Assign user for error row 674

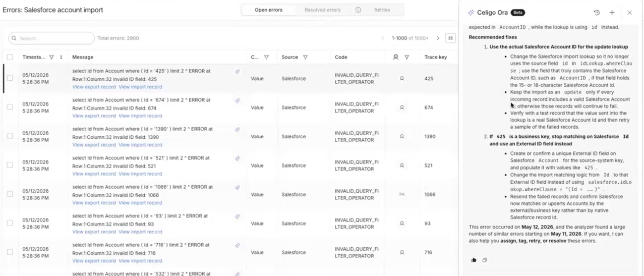click(402, 107)
